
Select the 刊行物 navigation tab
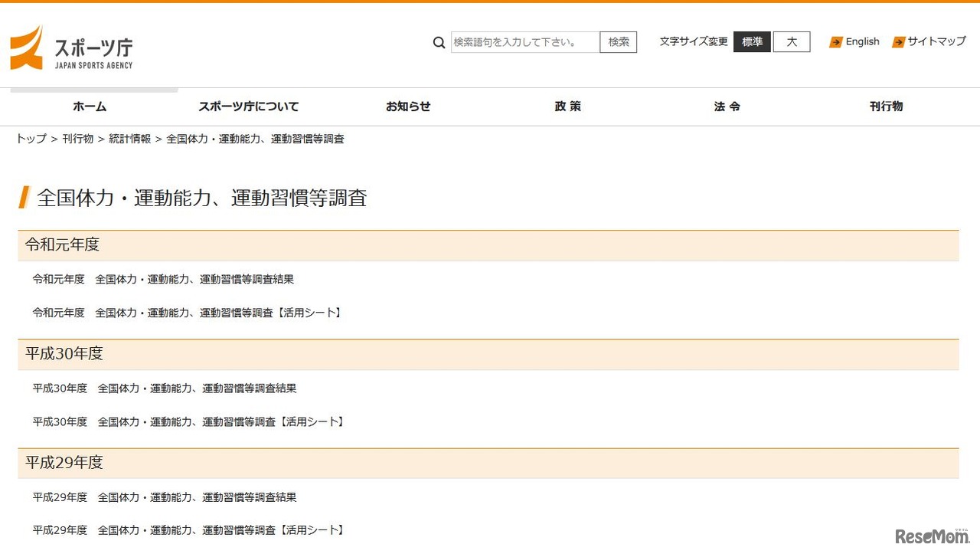(886, 107)
